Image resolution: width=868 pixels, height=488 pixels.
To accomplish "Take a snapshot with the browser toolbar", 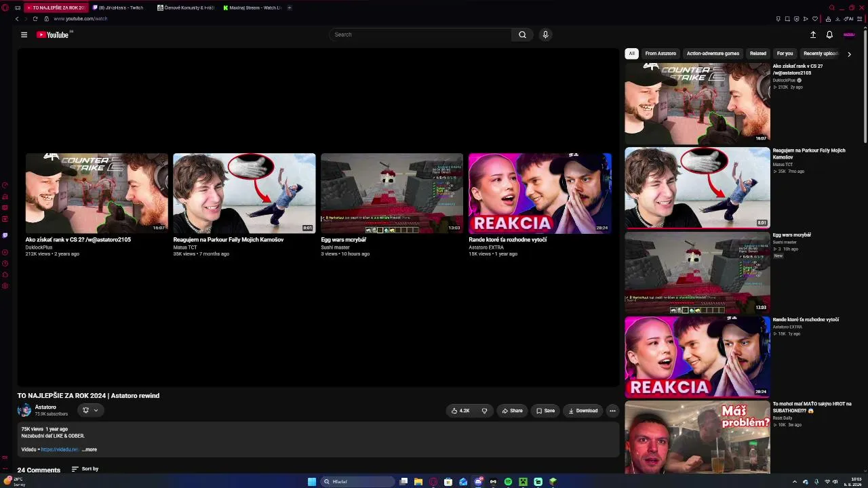I will pos(787,19).
